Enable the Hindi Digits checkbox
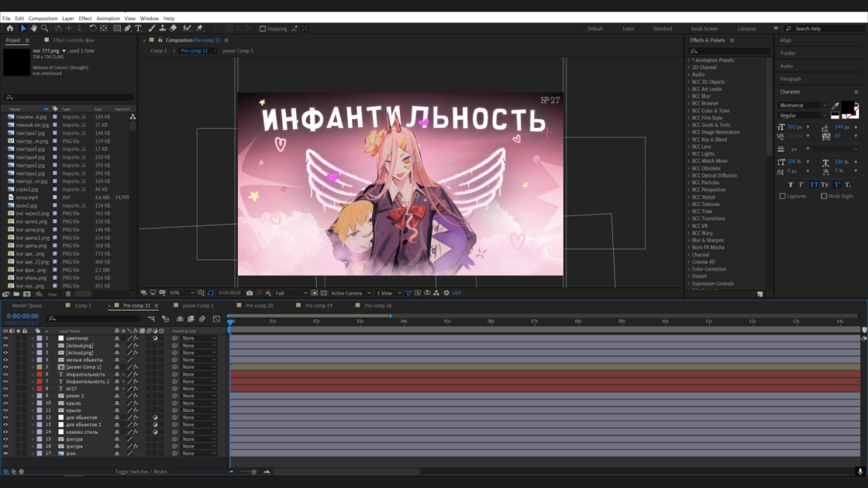The image size is (868, 488). tap(824, 196)
